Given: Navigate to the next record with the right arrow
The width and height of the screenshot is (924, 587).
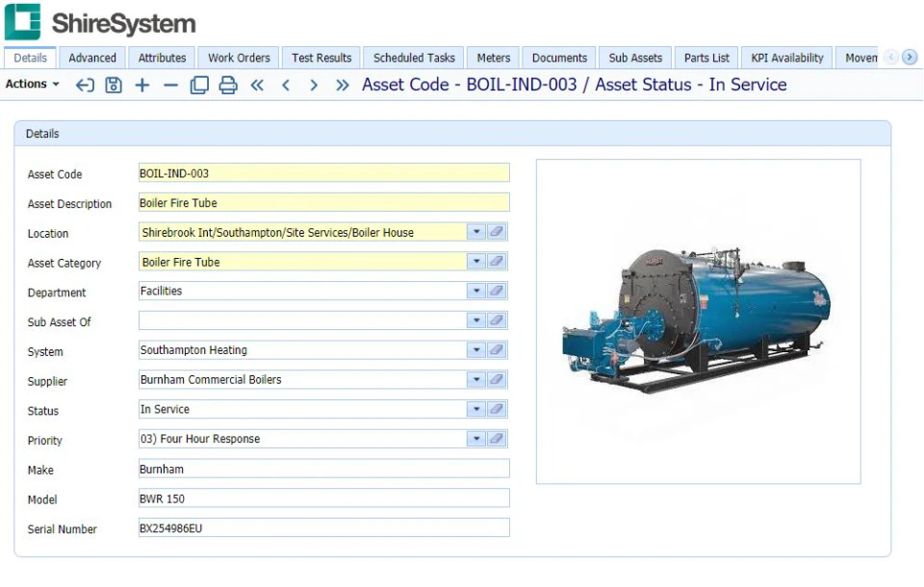Looking at the screenshot, I should tap(313, 85).
